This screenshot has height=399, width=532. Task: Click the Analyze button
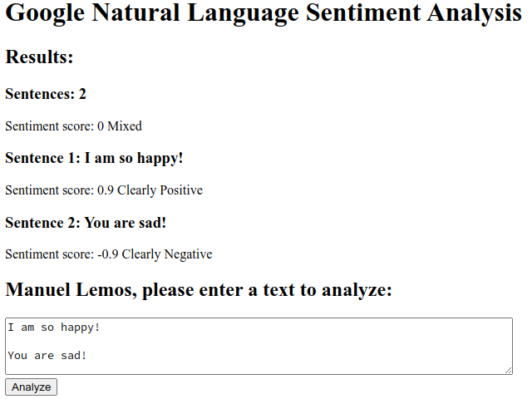click(31, 387)
